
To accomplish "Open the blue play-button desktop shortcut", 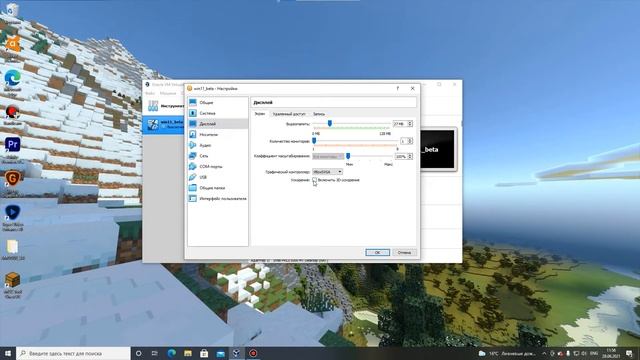I will [x=12, y=218].
